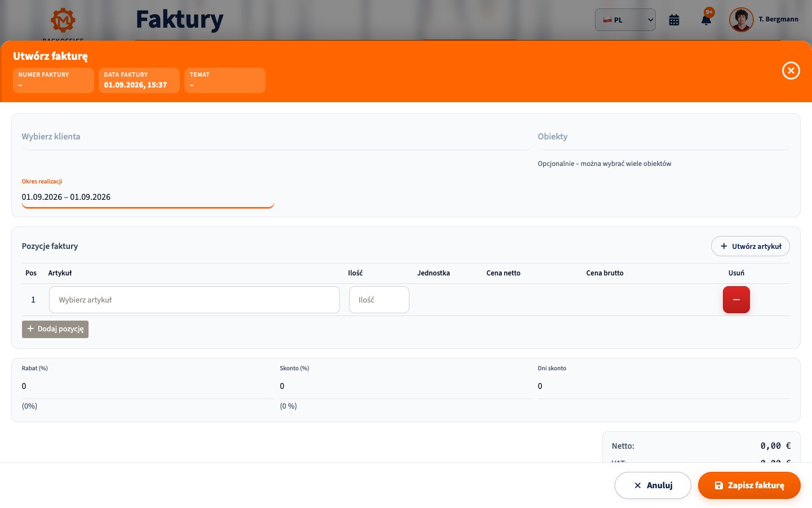The image size is (812, 508).
Task: Click the Data faktury box
Action: [x=139, y=80]
